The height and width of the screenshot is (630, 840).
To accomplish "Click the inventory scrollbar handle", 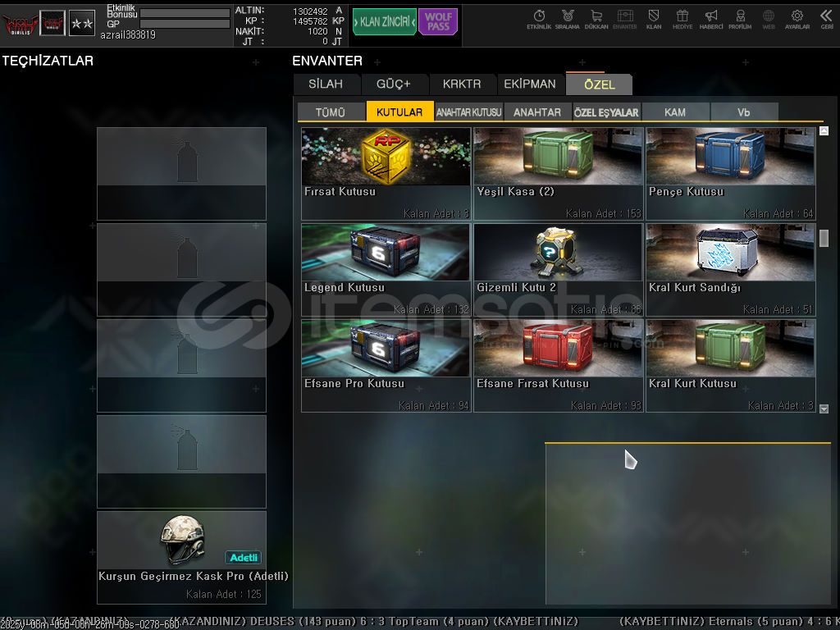I will [824, 239].
